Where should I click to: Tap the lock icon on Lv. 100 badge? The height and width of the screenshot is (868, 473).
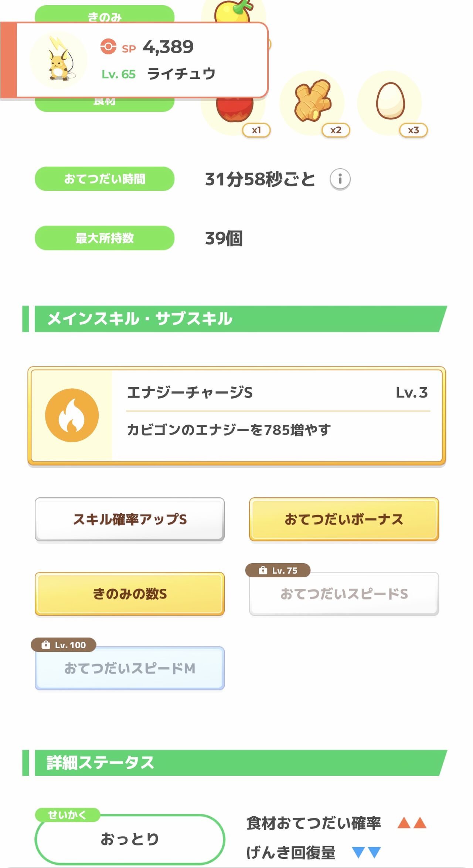46,645
